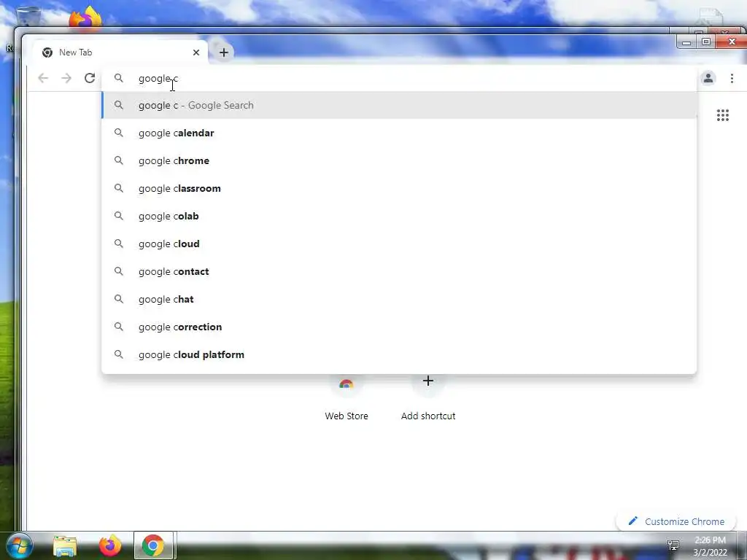This screenshot has width=747, height=560.
Task: Open the Windows Start menu orb
Action: click(19, 545)
